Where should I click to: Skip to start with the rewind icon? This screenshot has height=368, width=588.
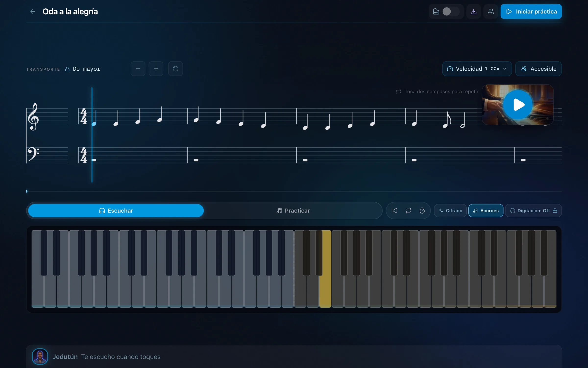pos(394,210)
